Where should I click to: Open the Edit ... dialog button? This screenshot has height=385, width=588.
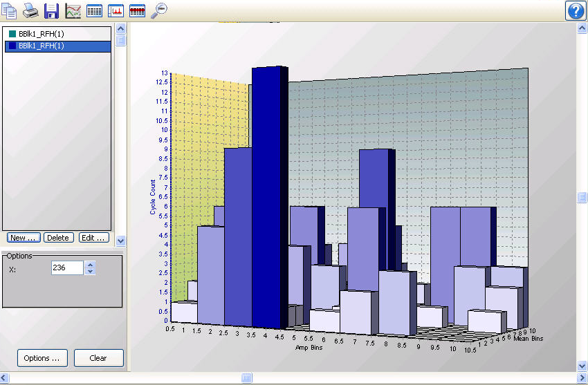[x=94, y=238]
